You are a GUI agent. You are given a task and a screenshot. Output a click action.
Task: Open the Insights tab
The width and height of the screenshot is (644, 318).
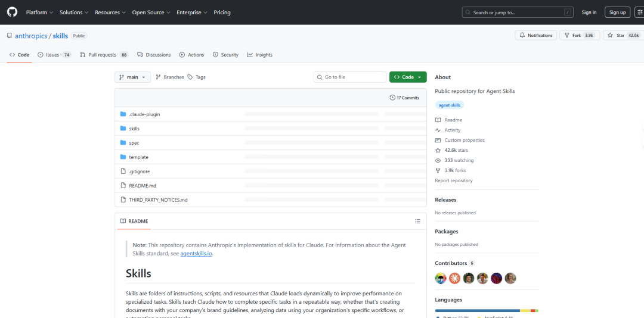(x=259, y=55)
